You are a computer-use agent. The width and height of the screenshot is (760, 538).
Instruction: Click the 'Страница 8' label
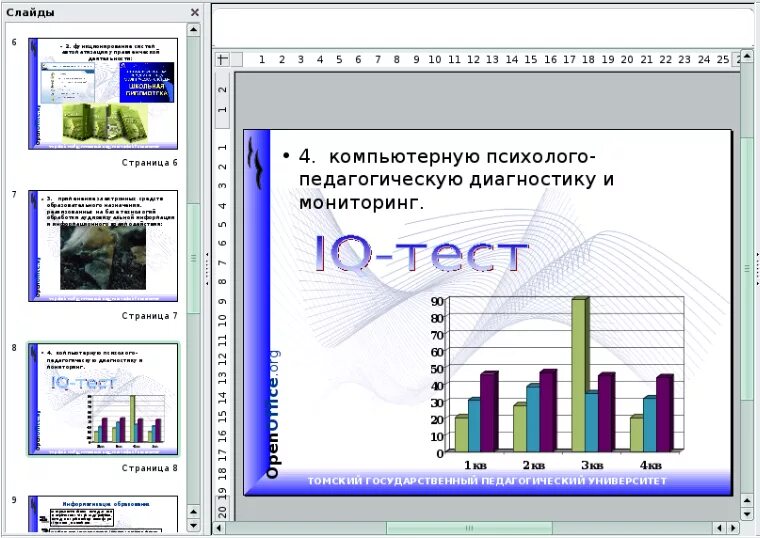[149, 468]
